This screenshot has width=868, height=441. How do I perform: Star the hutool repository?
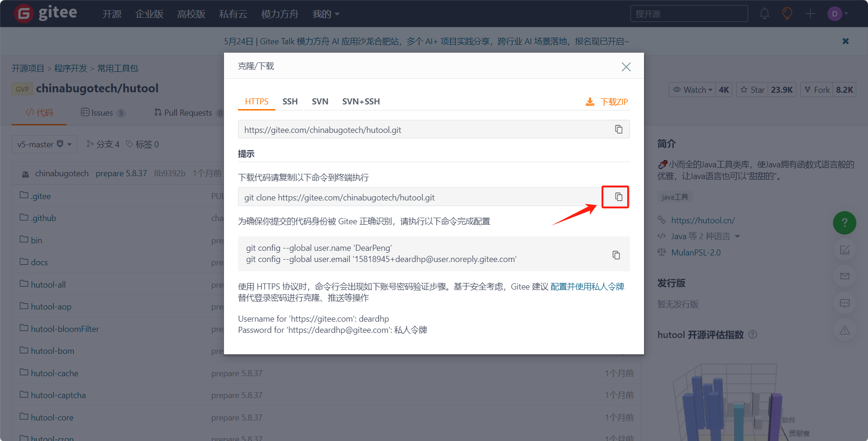[752, 90]
